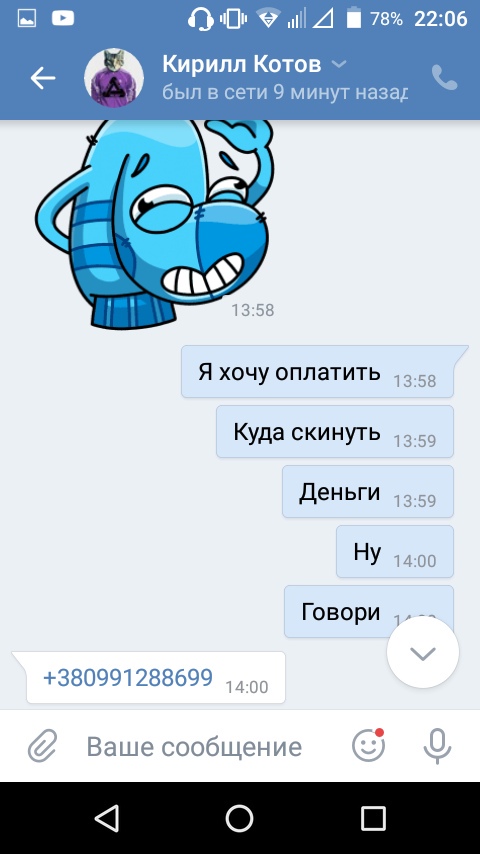This screenshot has height=854, width=480.
Task: Start a call with phone icon
Action: pyautogui.click(x=445, y=78)
